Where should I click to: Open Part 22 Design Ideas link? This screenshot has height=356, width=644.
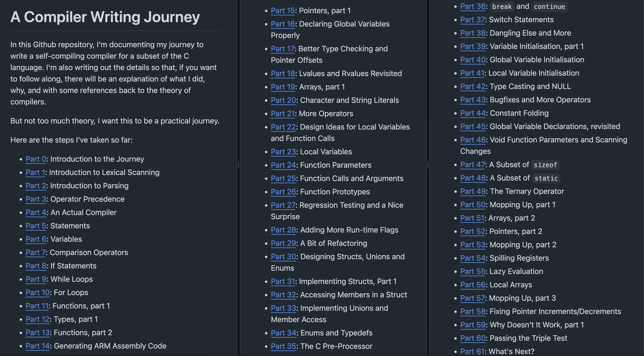pos(283,127)
